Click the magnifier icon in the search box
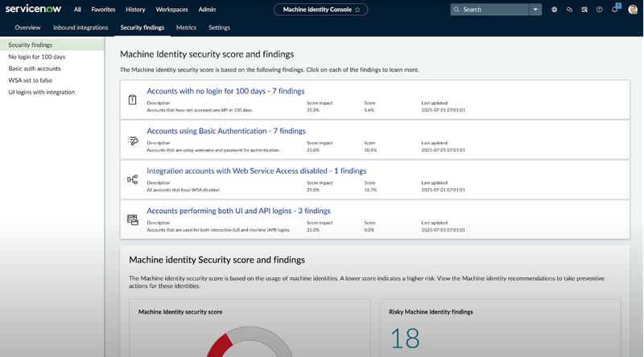Image resolution: width=644 pixels, height=357 pixels. (456, 10)
